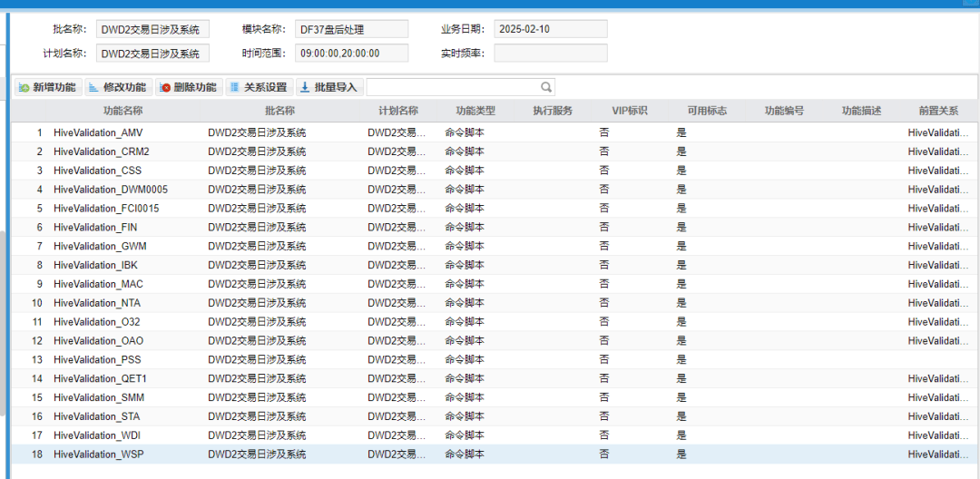Sort by 功能名称 column header

tap(123, 112)
